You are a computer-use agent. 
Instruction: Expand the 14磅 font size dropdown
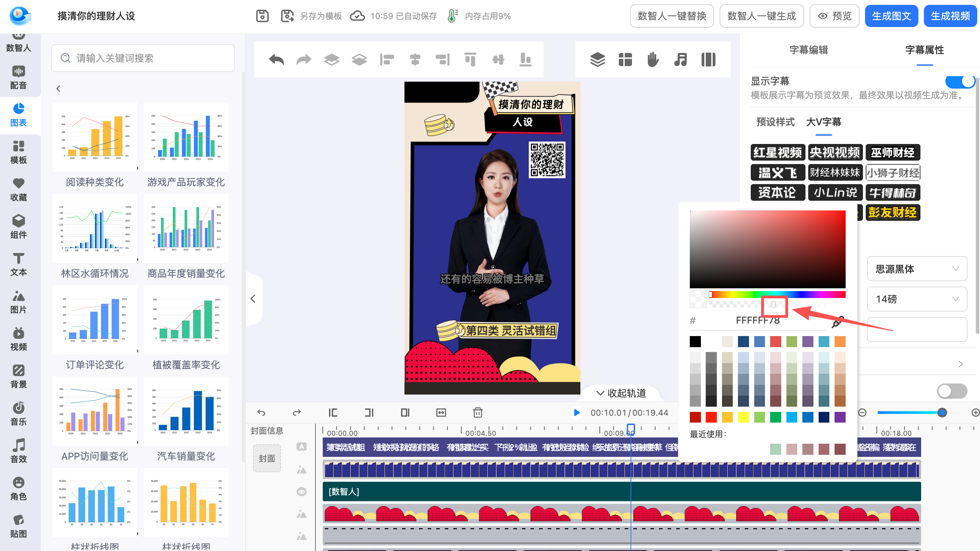917,299
